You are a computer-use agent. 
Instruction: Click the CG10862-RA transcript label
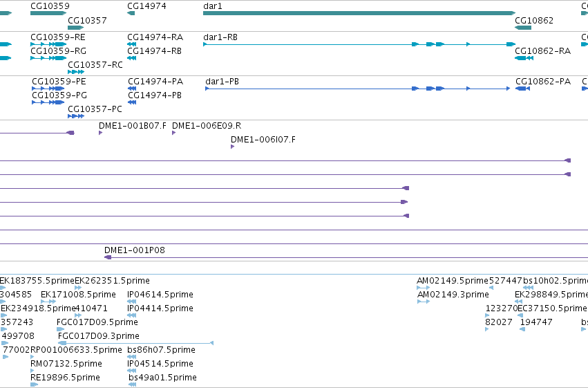tap(542, 51)
